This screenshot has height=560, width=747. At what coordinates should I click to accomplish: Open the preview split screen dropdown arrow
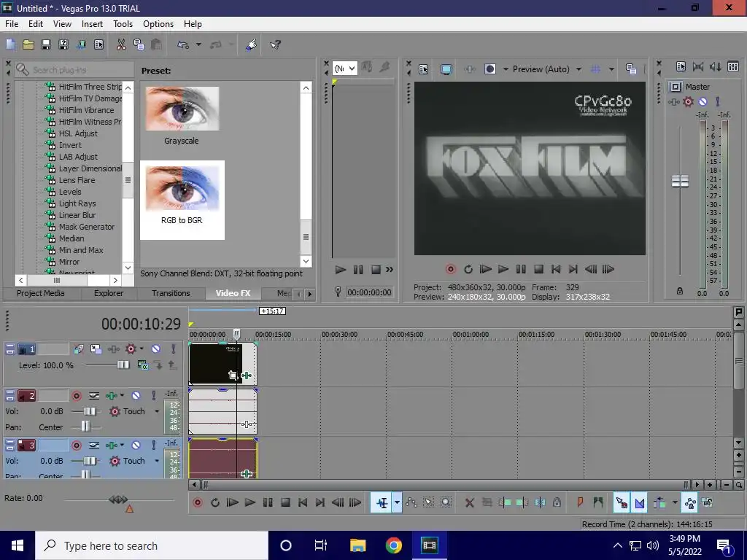505,69
